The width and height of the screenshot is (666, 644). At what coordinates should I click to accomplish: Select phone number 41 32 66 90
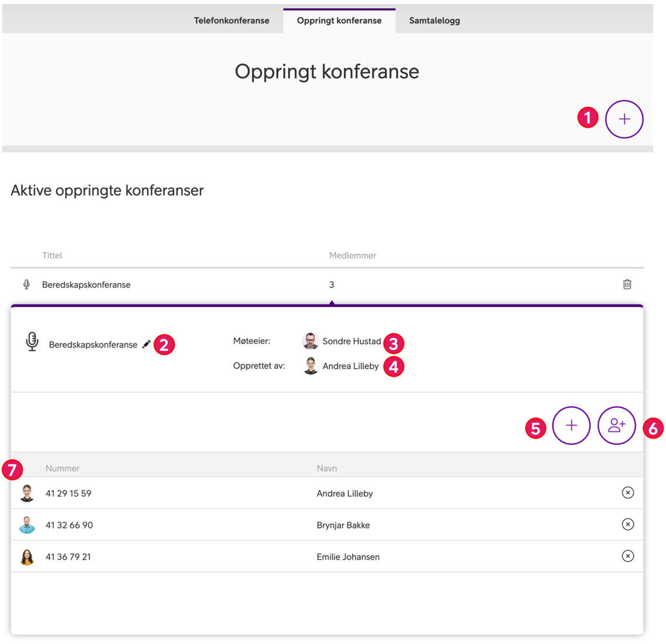(x=69, y=525)
